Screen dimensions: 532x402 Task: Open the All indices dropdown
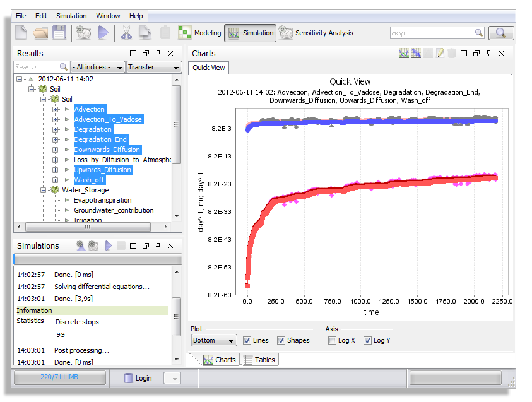pyautogui.click(x=97, y=67)
